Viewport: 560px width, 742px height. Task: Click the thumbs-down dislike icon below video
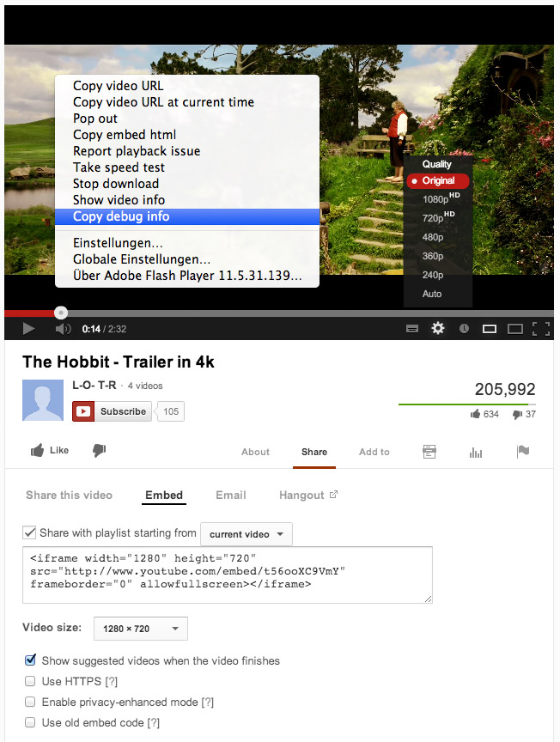pyautogui.click(x=100, y=451)
